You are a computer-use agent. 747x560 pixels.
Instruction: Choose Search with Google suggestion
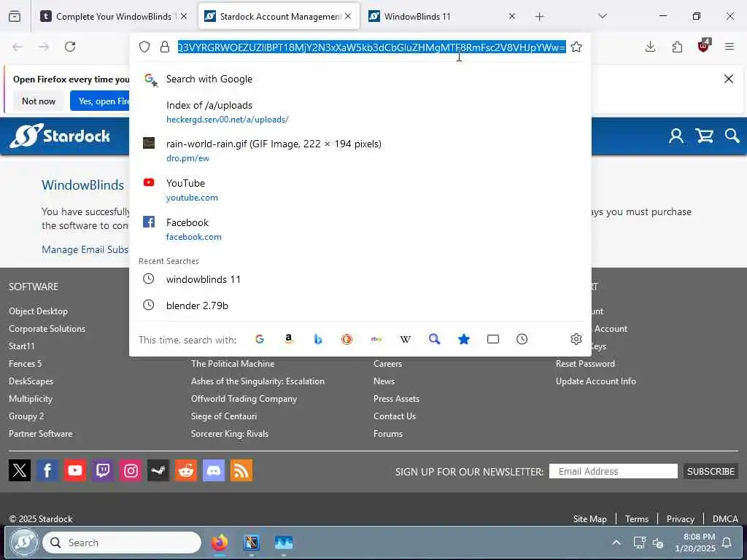point(360,79)
